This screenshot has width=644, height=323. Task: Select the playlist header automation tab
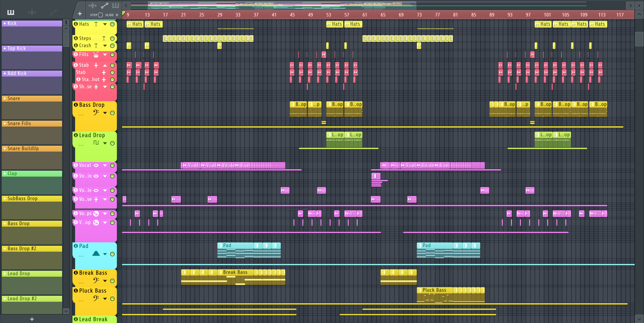click(x=104, y=6)
